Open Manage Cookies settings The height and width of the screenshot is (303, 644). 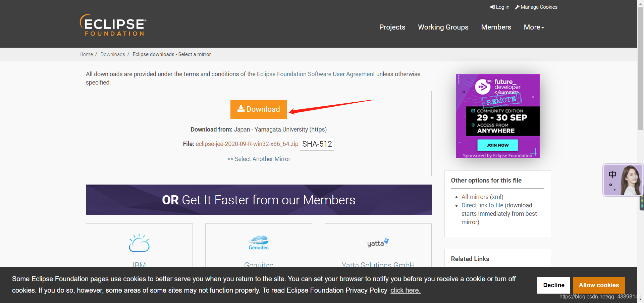pos(536,7)
